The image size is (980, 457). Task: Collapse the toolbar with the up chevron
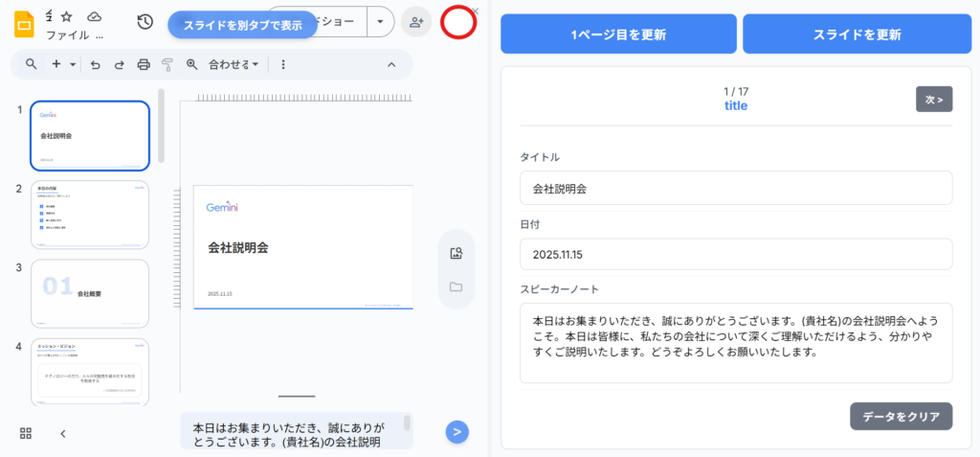(390, 64)
